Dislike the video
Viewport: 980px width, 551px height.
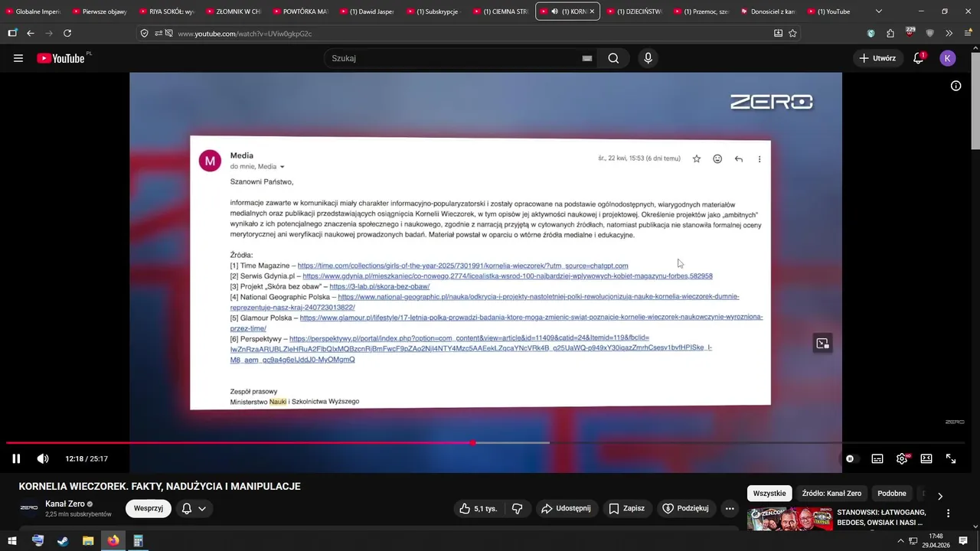[518, 508]
